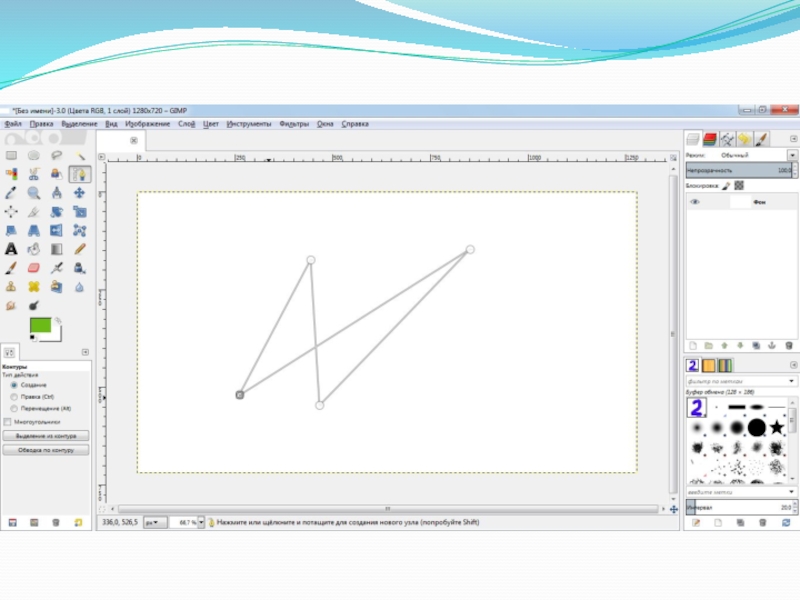Select the 'Правка (Ctrl)' radio button
Viewport: 800px width, 600px height.
(14, 397)
